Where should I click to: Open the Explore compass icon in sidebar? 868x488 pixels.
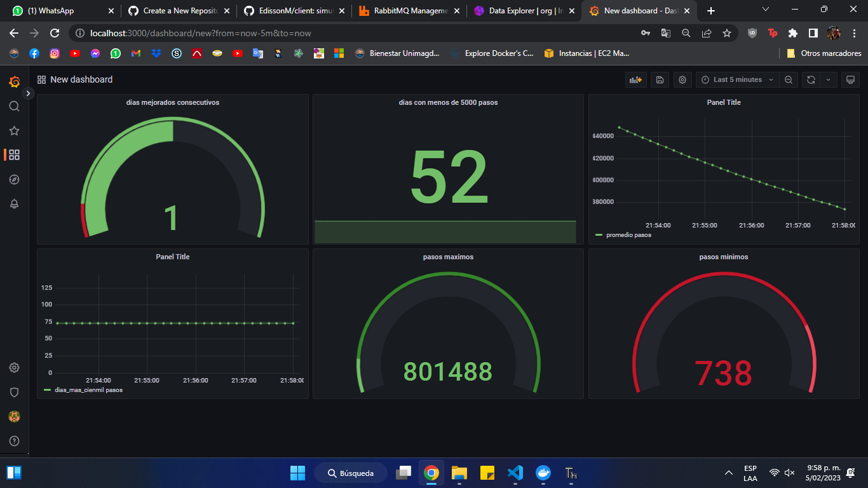click(14, 179)
